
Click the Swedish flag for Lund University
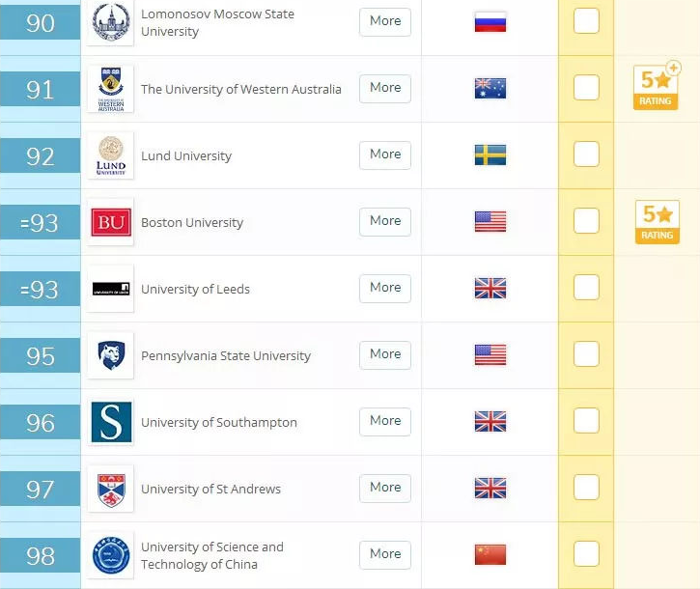click(x=490, y=154)
